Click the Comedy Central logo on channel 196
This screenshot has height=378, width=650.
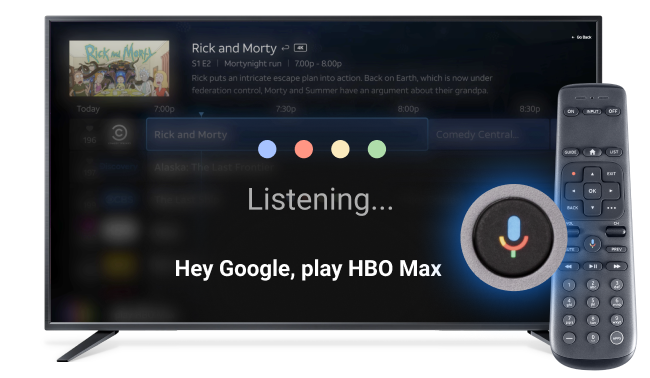119,134
